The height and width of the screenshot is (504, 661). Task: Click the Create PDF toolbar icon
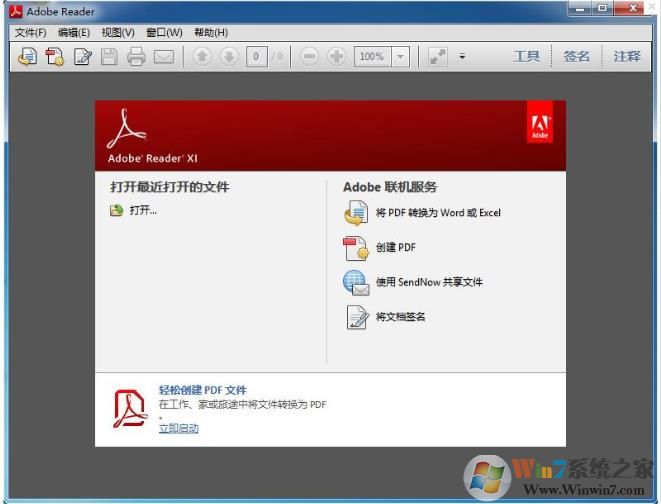pyautogui.click(x=55, y=56)
